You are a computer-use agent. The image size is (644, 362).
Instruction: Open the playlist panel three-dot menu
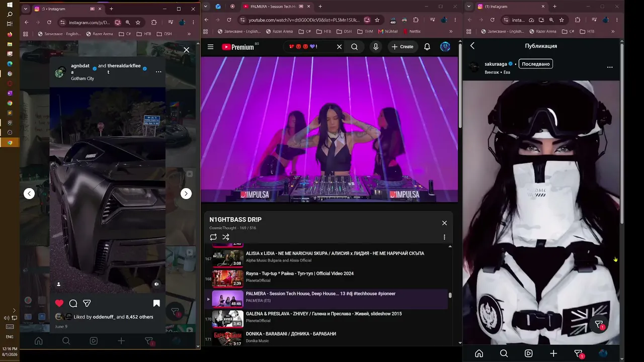pos(444,237)
